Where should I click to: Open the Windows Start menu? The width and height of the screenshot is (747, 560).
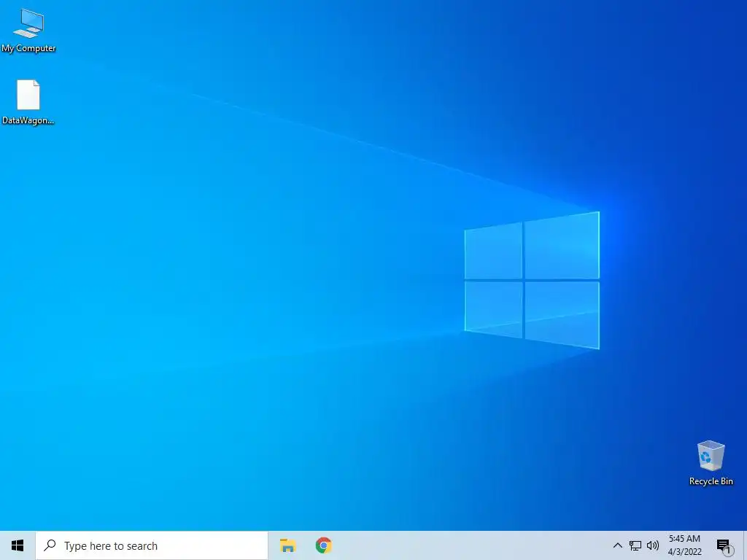(x=18, y=545)
